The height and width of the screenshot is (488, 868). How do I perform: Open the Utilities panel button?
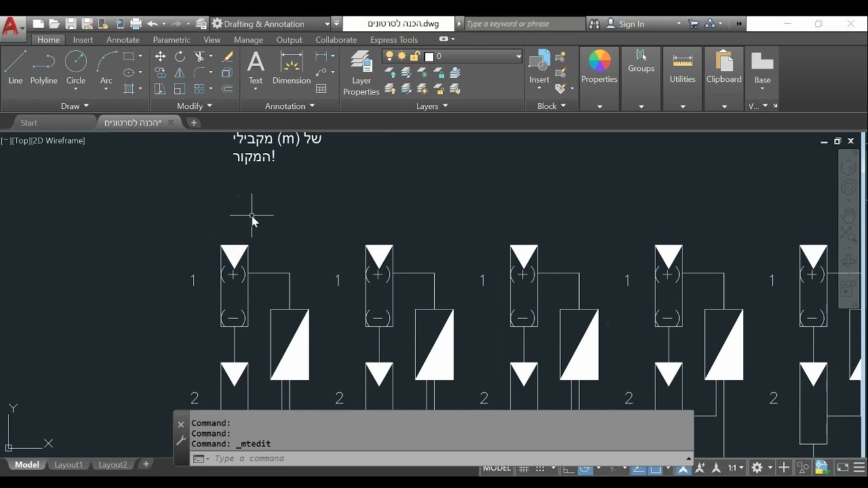click(683, 68)
